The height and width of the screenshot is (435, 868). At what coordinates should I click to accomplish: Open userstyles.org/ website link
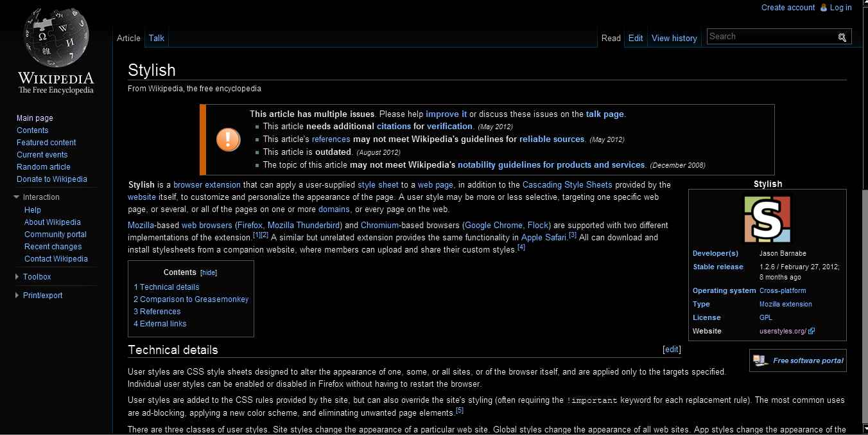pyautogui.click(x=783, y=332)
